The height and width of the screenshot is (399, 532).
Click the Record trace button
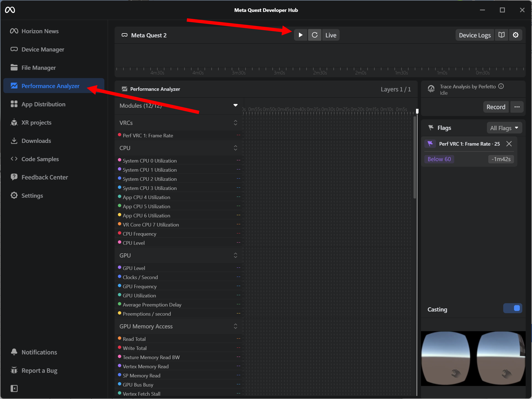496,107
